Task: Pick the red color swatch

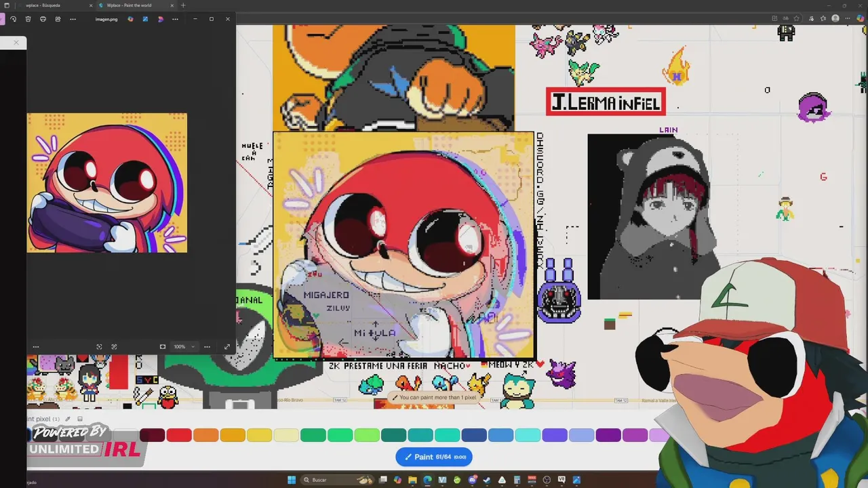Action: tap(179, 435)
